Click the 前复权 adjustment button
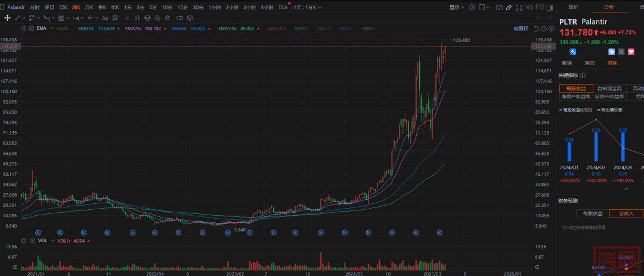This screenshot has height=276, width=644. pyautogui.click(x=521, y=29)
